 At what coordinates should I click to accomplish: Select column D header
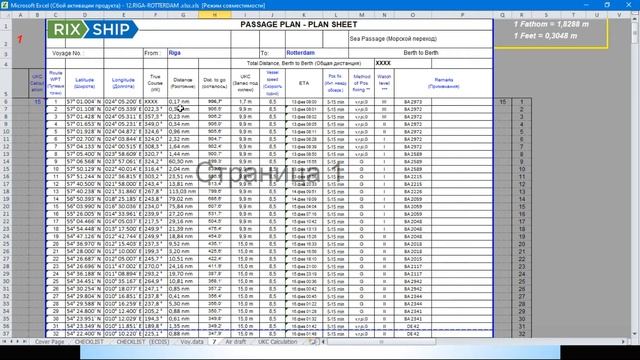click(84, 15)
